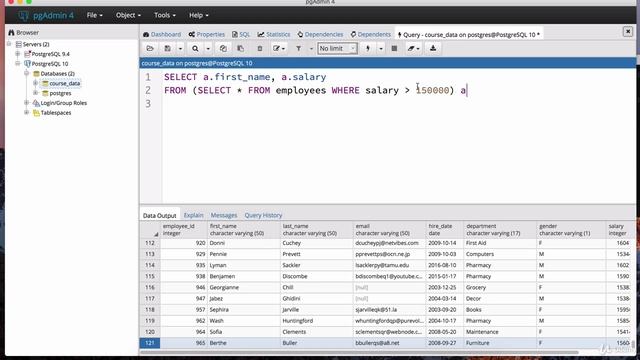
Task: Select the postgres database item
Action: (60, 93)
